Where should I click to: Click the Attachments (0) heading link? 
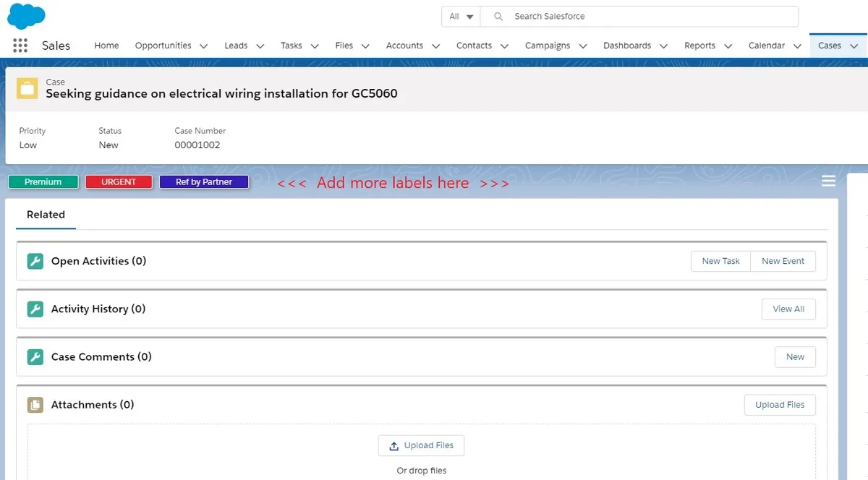pos(93,405)
